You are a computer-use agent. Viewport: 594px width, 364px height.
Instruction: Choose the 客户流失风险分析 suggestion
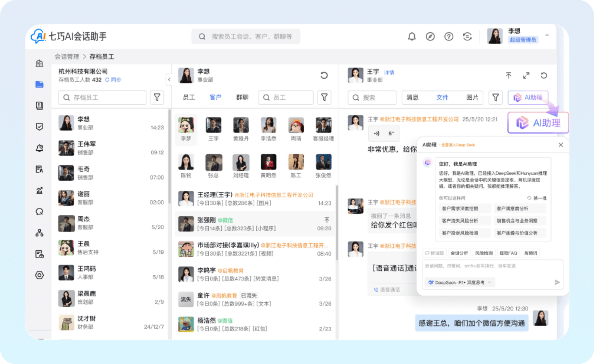point(460,221)
